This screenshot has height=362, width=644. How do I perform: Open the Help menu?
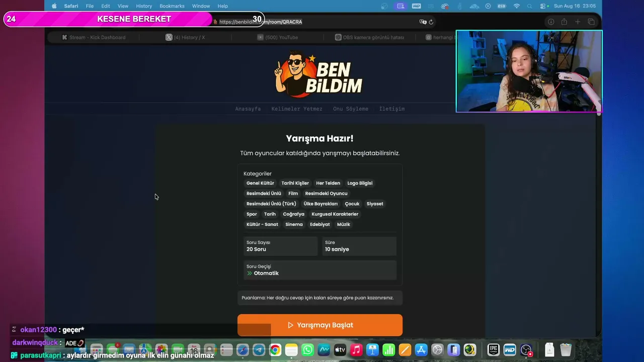(x=223, y=6)
